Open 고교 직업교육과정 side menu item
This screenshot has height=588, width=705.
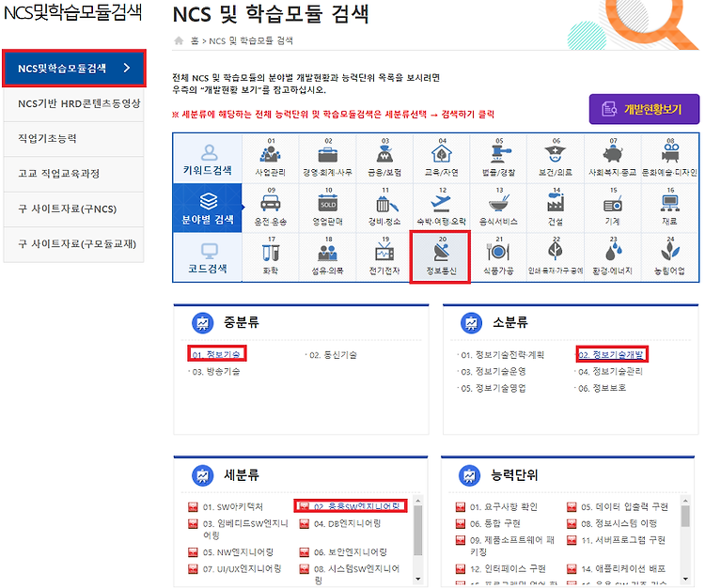(73, 174)
